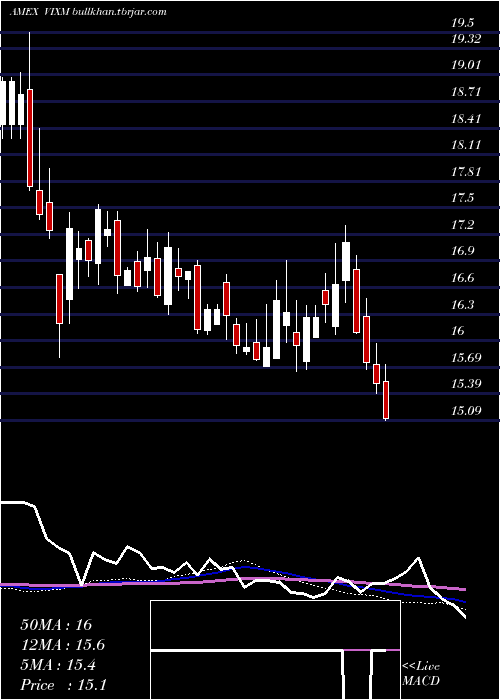Click the 17.5 price level label

(x=463, y=198)
